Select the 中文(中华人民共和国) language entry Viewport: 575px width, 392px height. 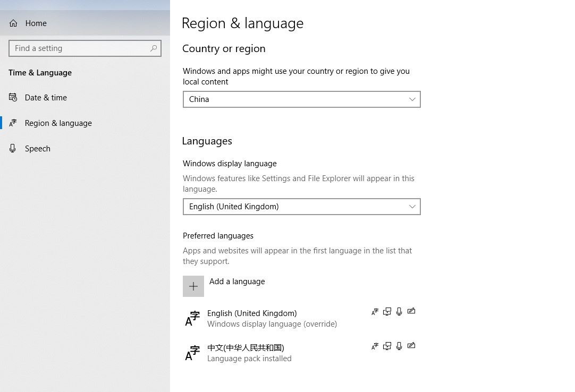coord(246,348)
